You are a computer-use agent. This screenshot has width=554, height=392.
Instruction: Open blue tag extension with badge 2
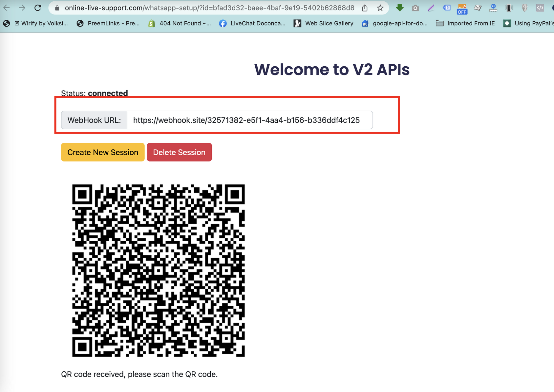pyautogui.click(x=446, y=8)
